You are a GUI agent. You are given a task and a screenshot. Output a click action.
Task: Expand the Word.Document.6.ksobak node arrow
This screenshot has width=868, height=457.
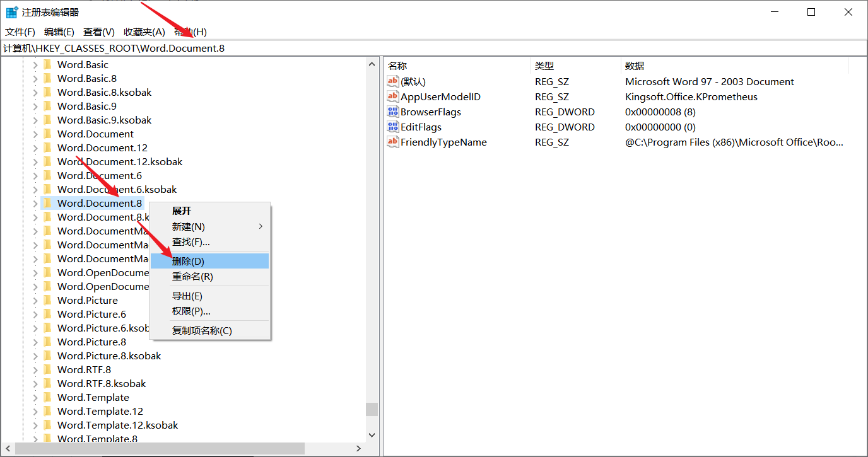click(x=35, y=189)
